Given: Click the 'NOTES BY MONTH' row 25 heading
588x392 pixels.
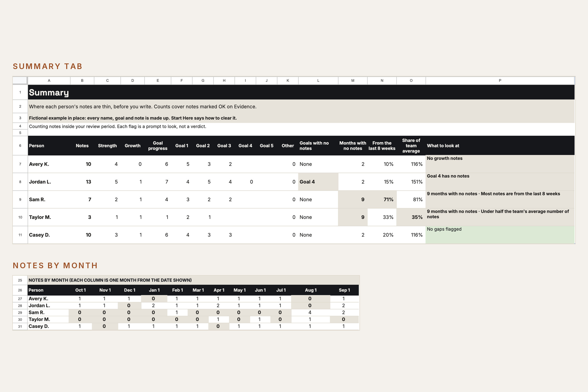Looking at the screenshot, I should tap(193, 280).
